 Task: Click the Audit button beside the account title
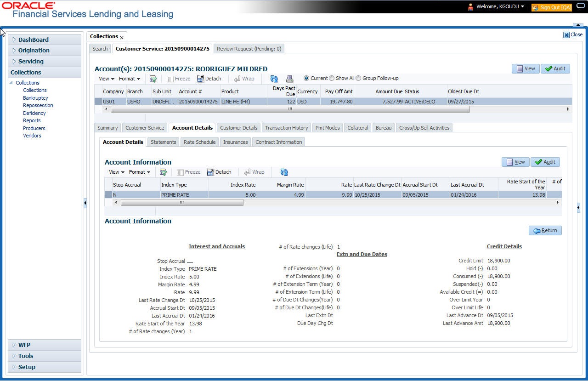[555, 68]
